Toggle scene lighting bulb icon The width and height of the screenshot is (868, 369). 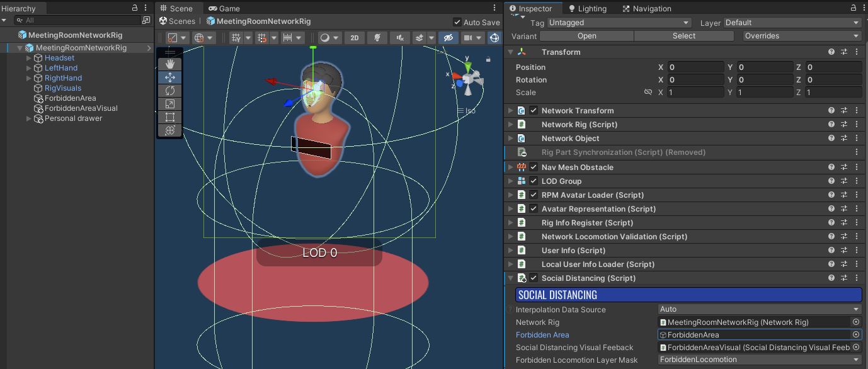pos(377,38)
